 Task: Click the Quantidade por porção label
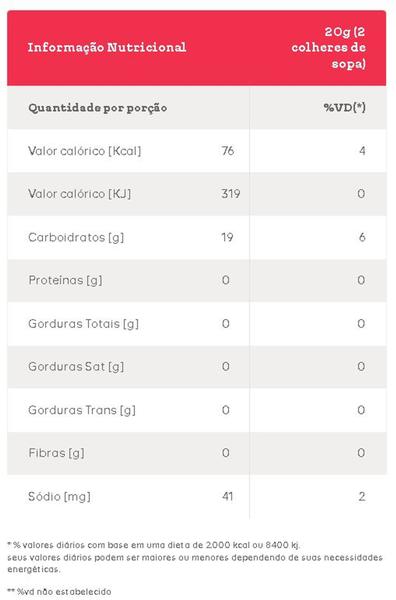click(98, 108)
